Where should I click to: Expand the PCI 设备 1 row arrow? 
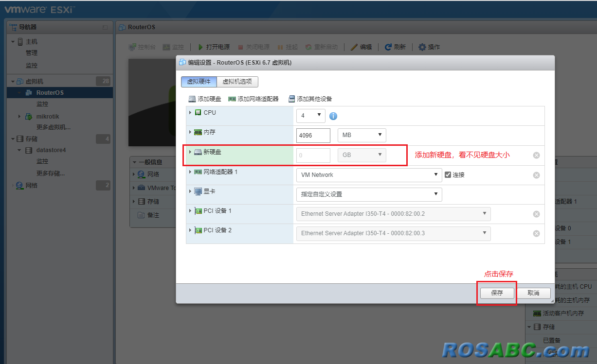(190, 210)
